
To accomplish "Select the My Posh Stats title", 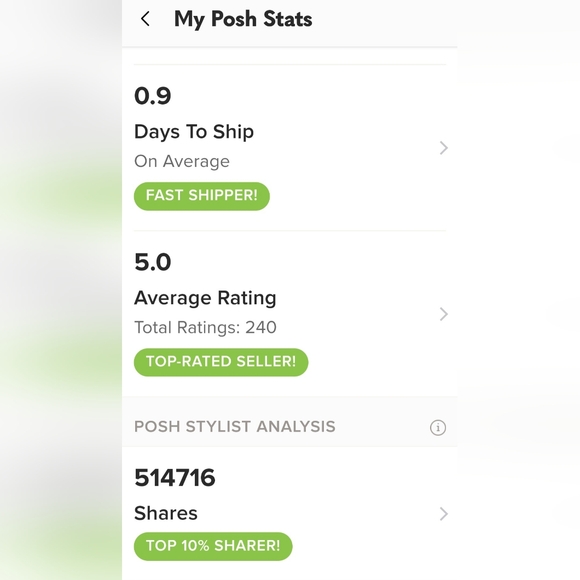I will click(243, 19).
